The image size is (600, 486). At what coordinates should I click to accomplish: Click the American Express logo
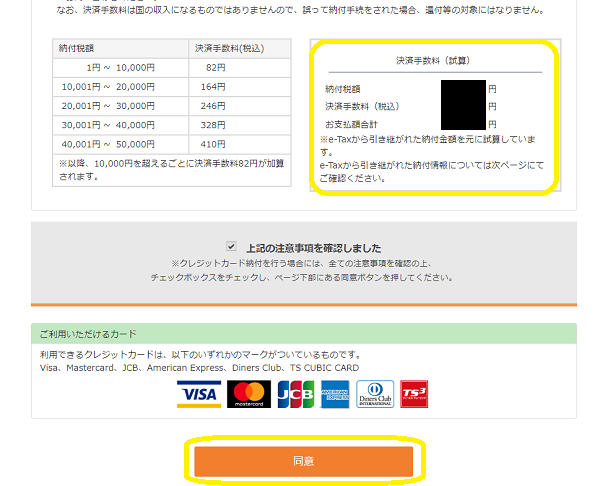[x=335, y=394]
